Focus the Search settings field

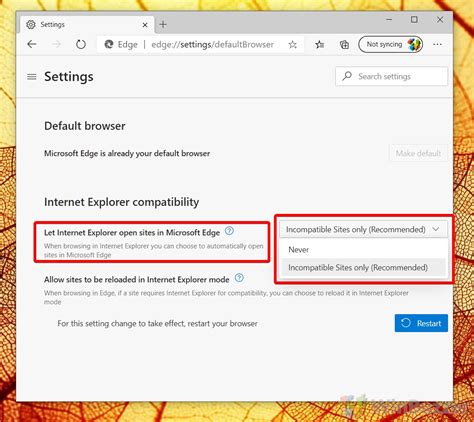[x=392, y=76]
